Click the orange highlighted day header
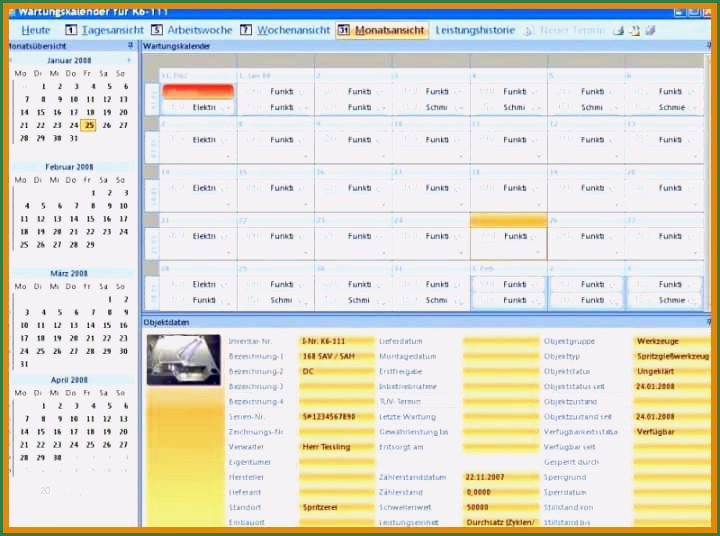Image resolution: width=720 pixels, height=536 pixels. pos(508,220)
